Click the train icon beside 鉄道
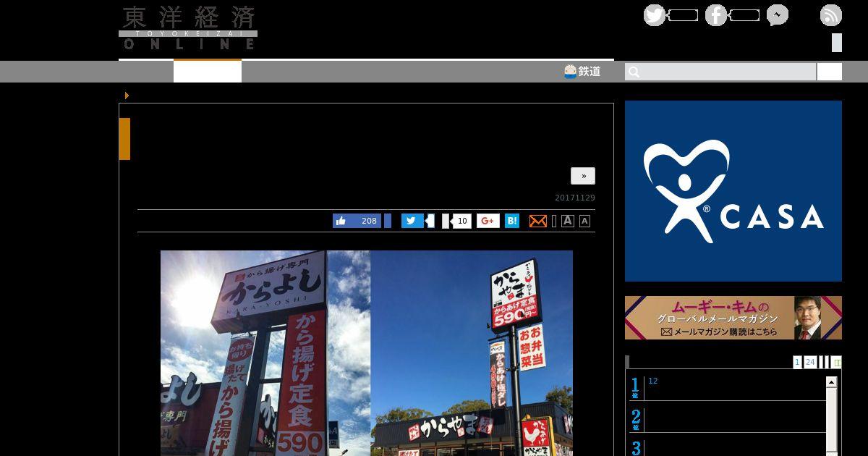The image size is (868, 456). point(570,71)
